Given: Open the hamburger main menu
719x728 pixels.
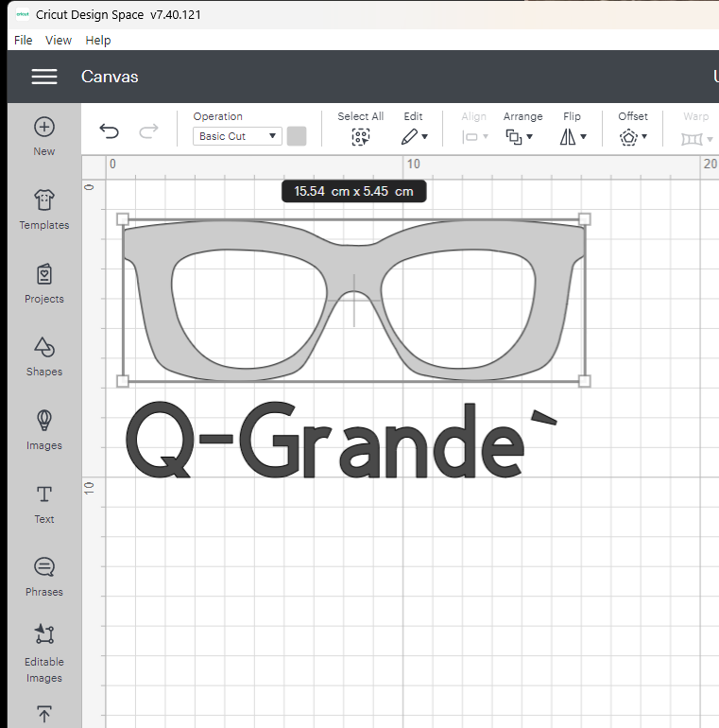Looking at the screenshot, I should coord(43,77).
